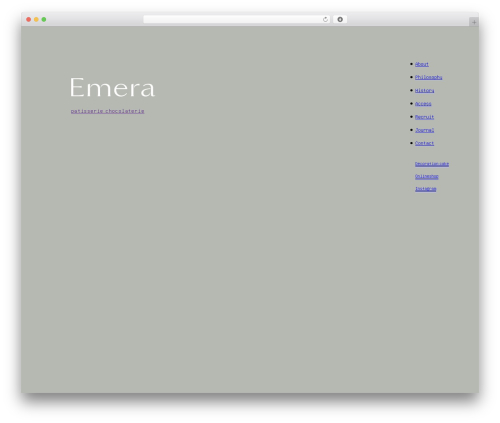The width and height of the screenshot is (500, 423).
Task: Open a new tab with the plus button
Action: tap(474, 22)
